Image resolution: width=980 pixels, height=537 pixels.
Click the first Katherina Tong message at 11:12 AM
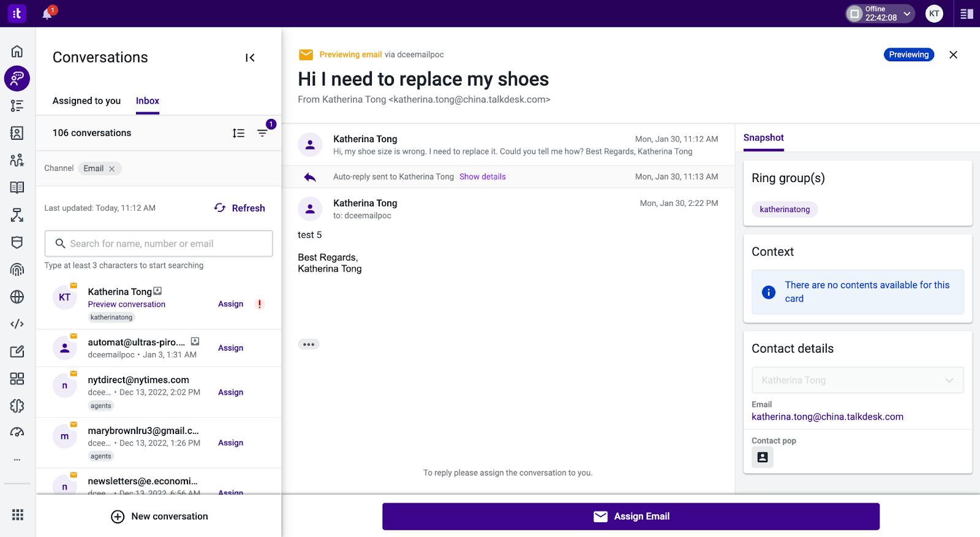(x=508, y=145)
